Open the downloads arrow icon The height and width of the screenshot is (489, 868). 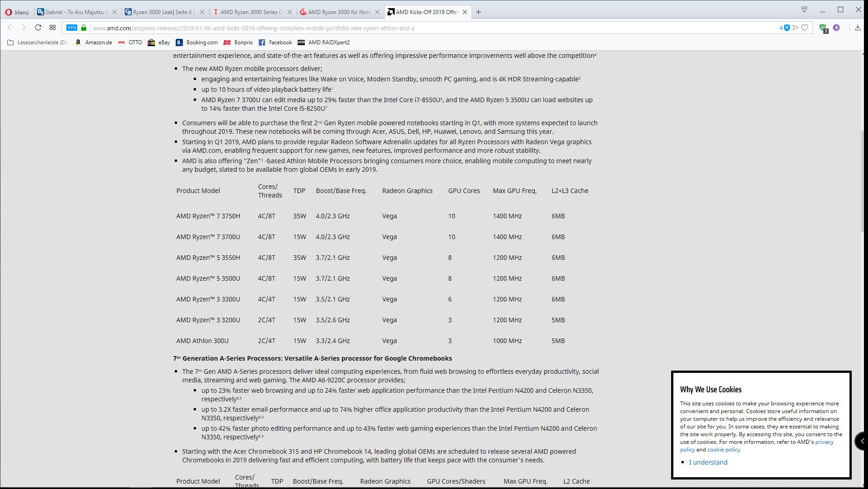tap(857, 28)
